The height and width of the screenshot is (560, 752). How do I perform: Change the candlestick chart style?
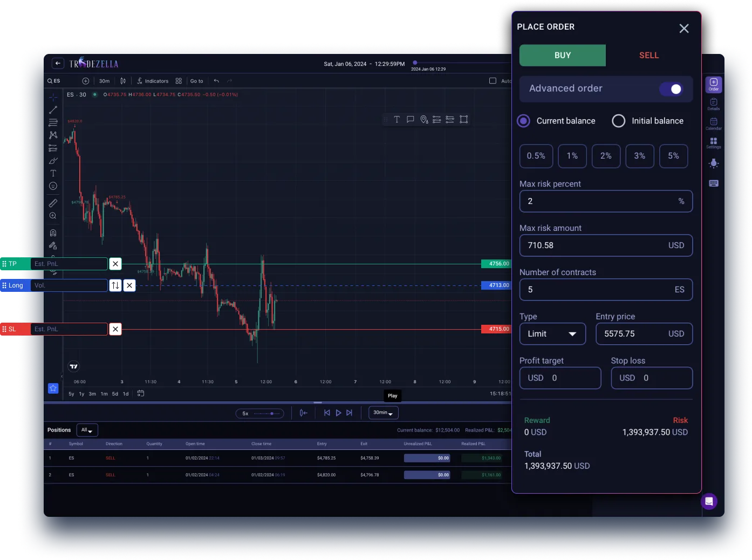123,81
